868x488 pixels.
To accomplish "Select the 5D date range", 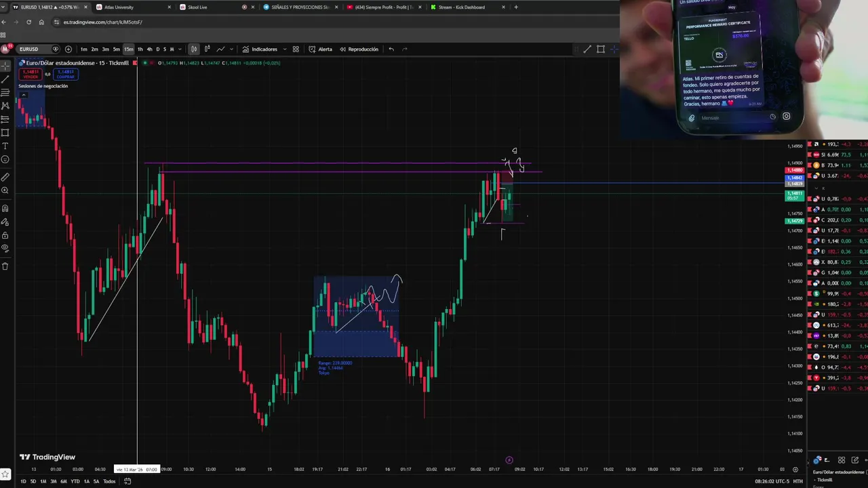I will [x=33, y=481].
